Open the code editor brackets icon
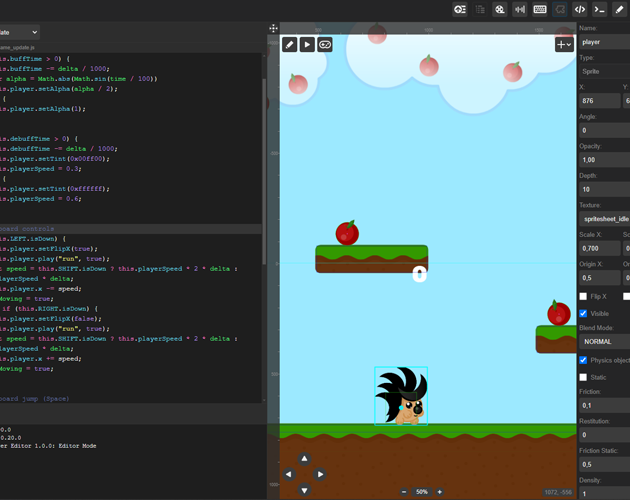Viewport: 630px width, 500px height. 580,9
